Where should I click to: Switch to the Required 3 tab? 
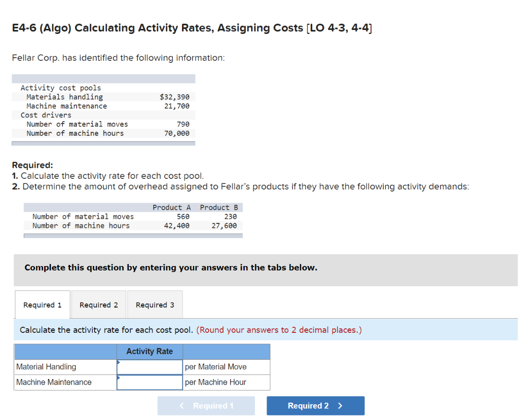click(155, 304)
